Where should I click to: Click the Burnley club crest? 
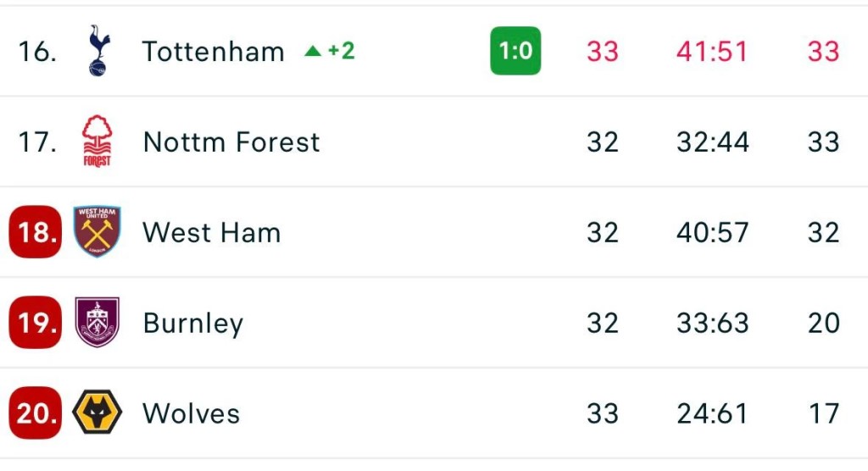point(97,323)
